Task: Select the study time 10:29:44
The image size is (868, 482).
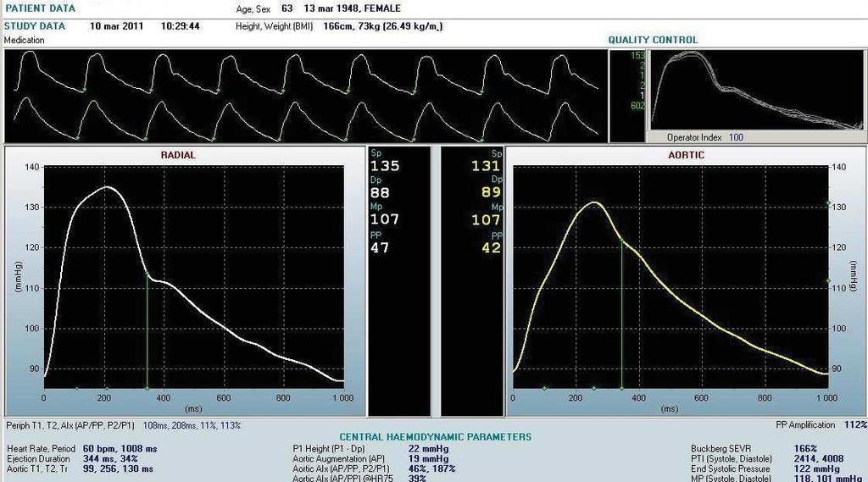Action: click(180, 26)
